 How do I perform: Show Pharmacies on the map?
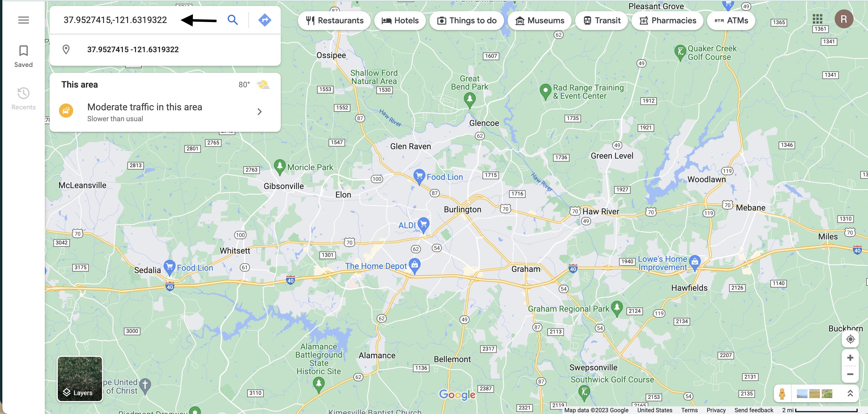(x=667, y=21)
